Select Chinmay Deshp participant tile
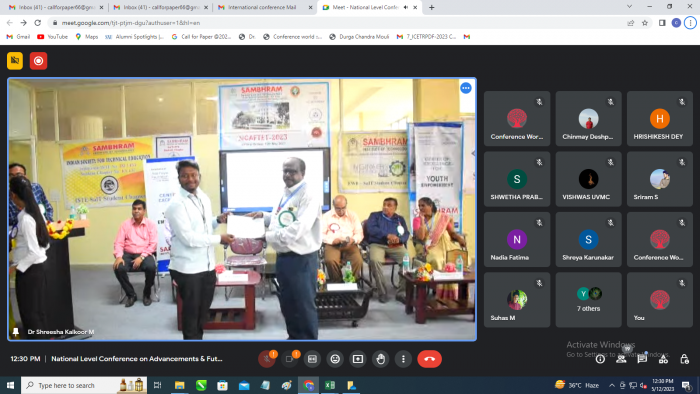The width and height of the screenshot is (700, 394). [x=588, y=119]
